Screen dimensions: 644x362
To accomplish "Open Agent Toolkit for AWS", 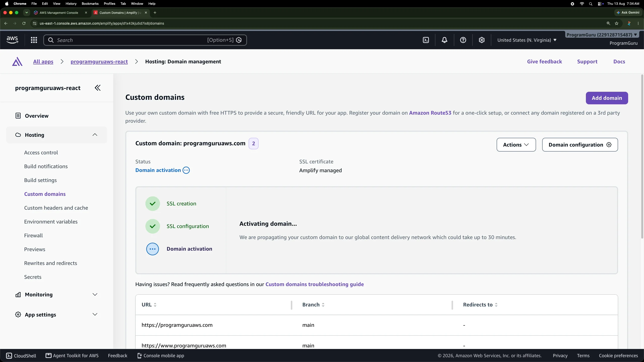I will point(72,355).
